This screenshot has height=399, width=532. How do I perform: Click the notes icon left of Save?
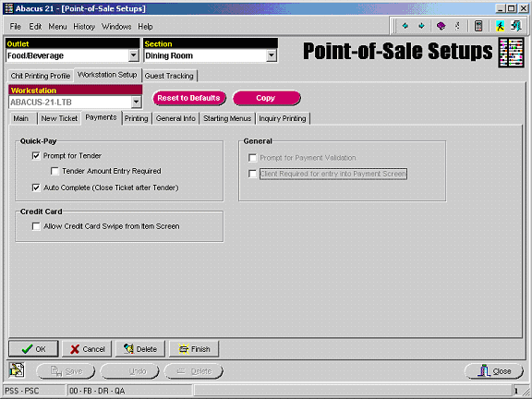click(17, 369)
